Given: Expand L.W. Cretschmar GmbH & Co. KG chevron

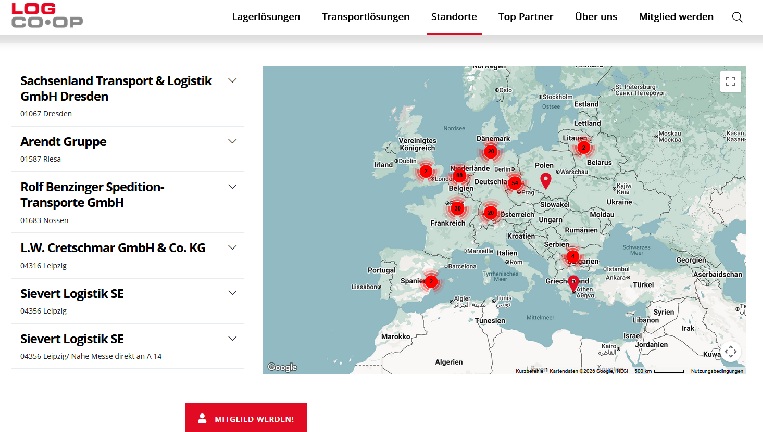Looking at the screenshot, I should pyautogui.click(x=232, y=248).
